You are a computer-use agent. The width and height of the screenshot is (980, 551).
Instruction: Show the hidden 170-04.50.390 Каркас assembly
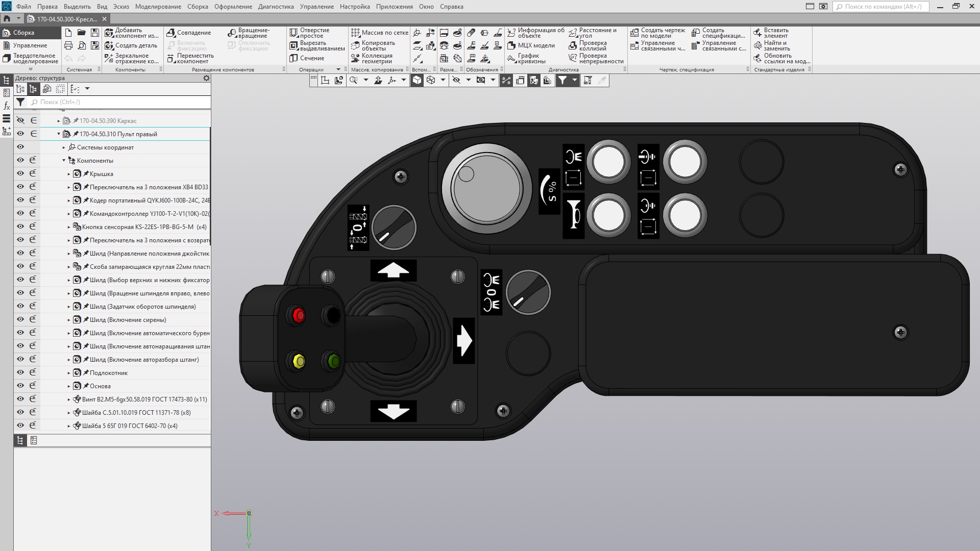pos(20,120)
